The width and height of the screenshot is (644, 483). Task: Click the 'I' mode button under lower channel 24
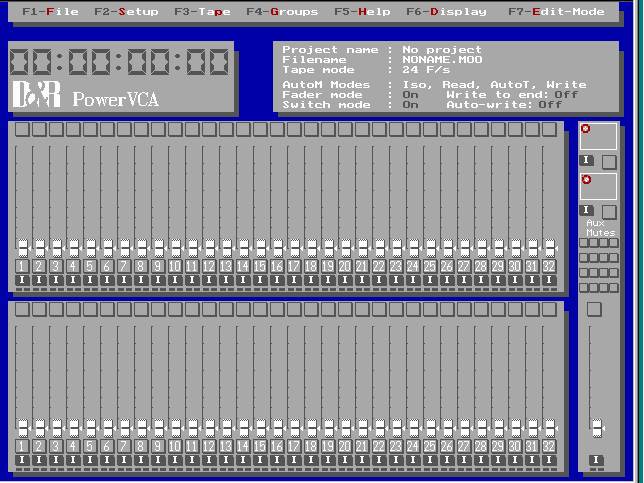(413, 460)
